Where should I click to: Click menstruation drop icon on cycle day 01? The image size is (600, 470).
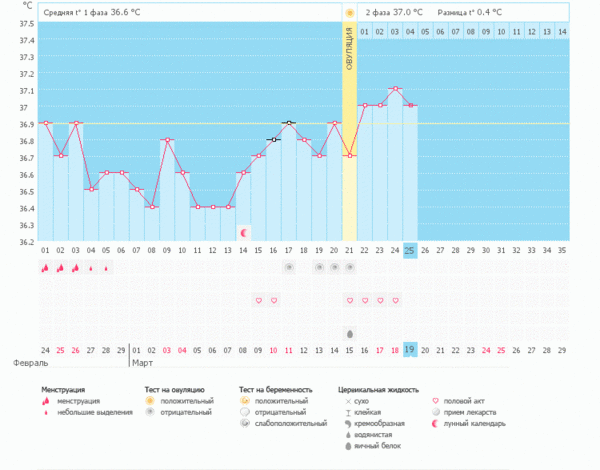point(45,268)
